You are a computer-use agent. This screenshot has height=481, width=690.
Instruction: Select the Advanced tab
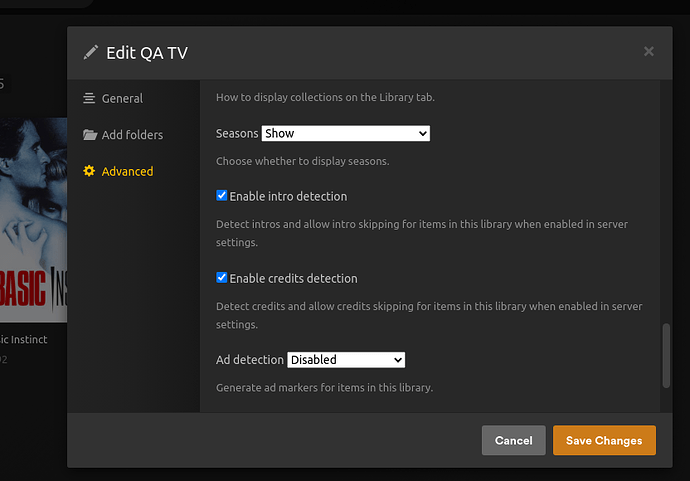tap(127, 171)
